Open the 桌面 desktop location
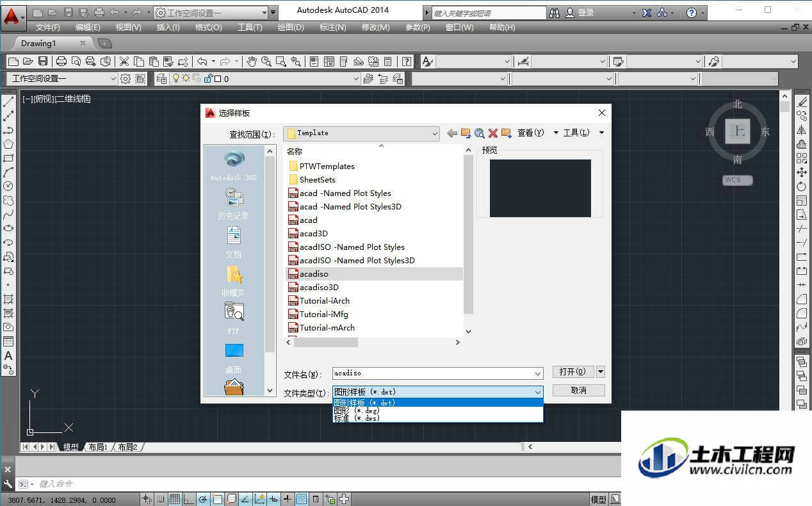 [234, 357]
